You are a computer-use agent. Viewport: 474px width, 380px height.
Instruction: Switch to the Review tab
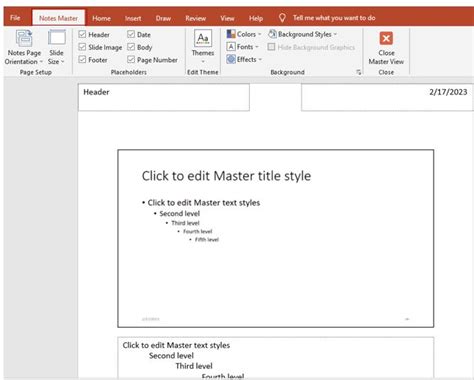[196, 18]
